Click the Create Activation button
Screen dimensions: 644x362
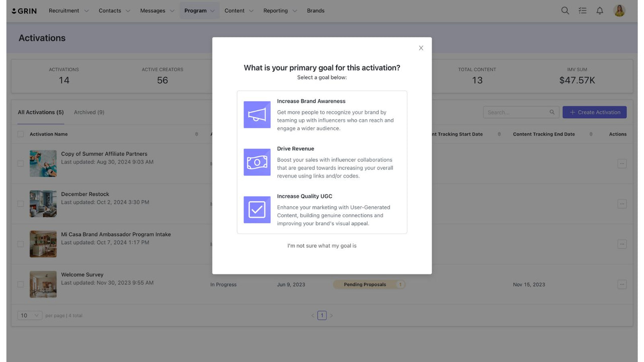(594, 112)
